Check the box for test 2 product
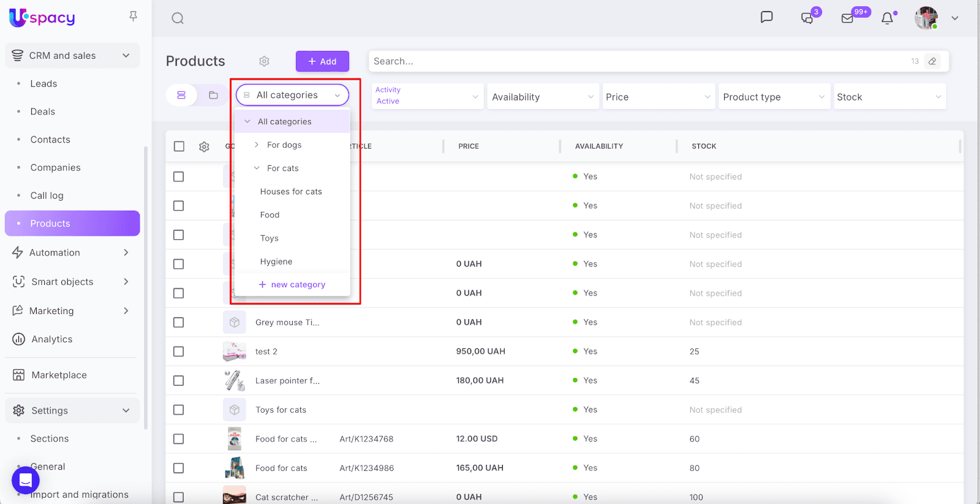 click(179, 352)
